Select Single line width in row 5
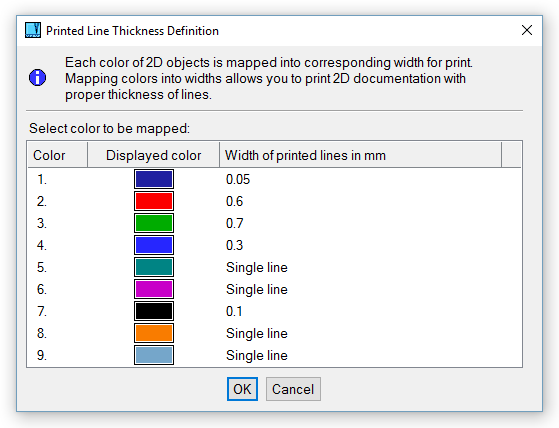Image resolution: width=559 pixels, height=428 pixels. click(x=257, y=267)
